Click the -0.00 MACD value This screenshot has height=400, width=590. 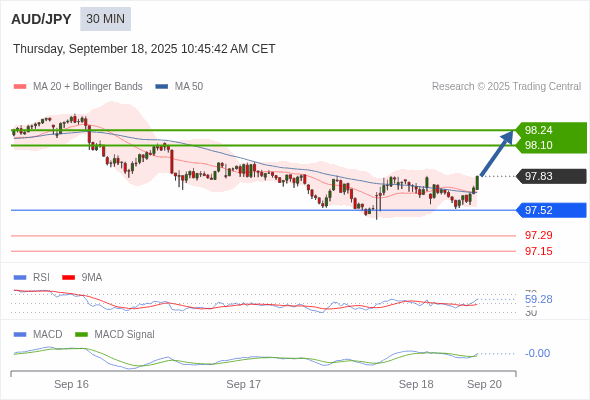click(537, 353)
